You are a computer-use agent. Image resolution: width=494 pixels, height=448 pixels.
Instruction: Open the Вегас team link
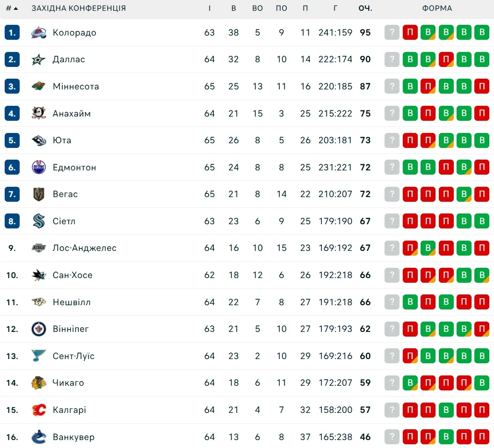point(65,194)
